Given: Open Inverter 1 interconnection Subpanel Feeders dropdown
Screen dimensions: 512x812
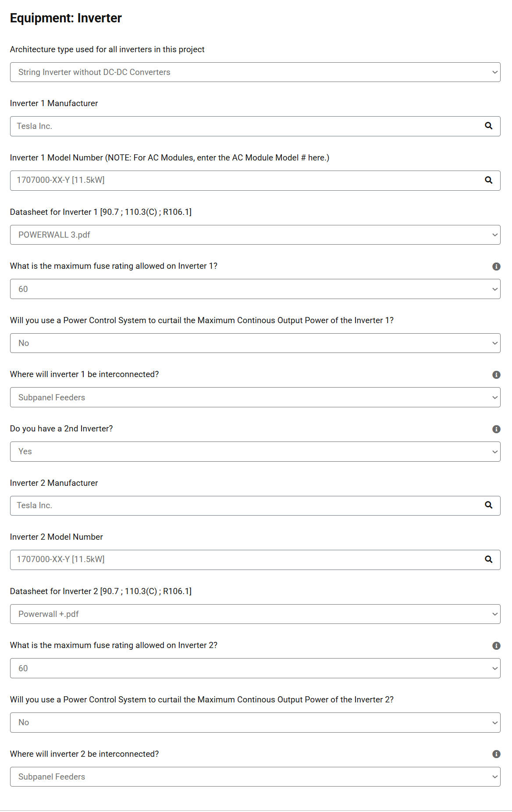Looking at the screenshot, I should click(x=255, y=397).
